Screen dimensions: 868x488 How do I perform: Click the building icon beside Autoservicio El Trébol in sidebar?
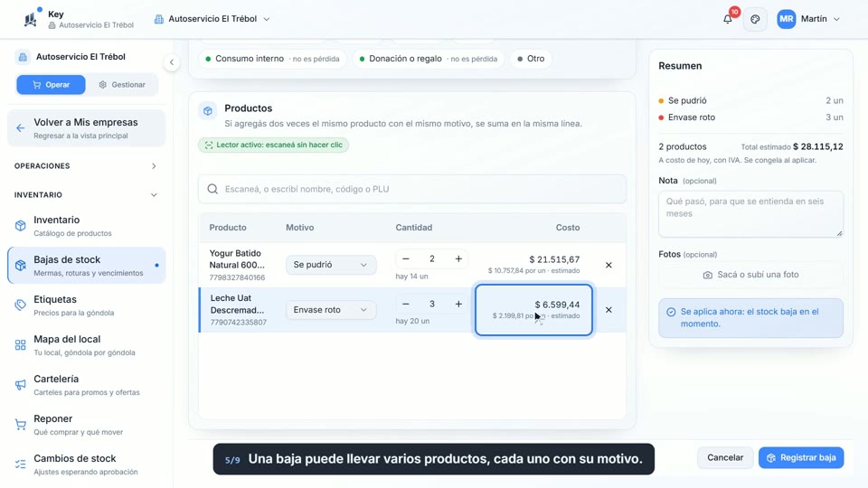(x=23, y=56)
